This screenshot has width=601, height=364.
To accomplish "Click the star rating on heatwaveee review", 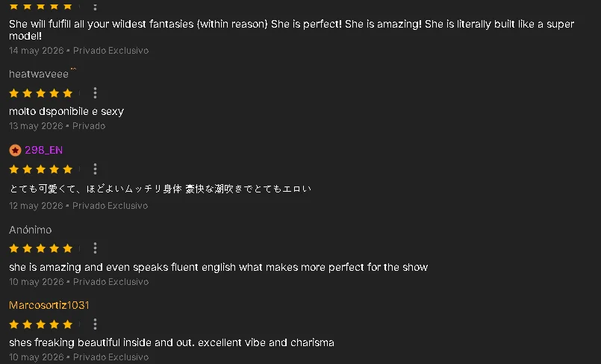I will [41, 93].
